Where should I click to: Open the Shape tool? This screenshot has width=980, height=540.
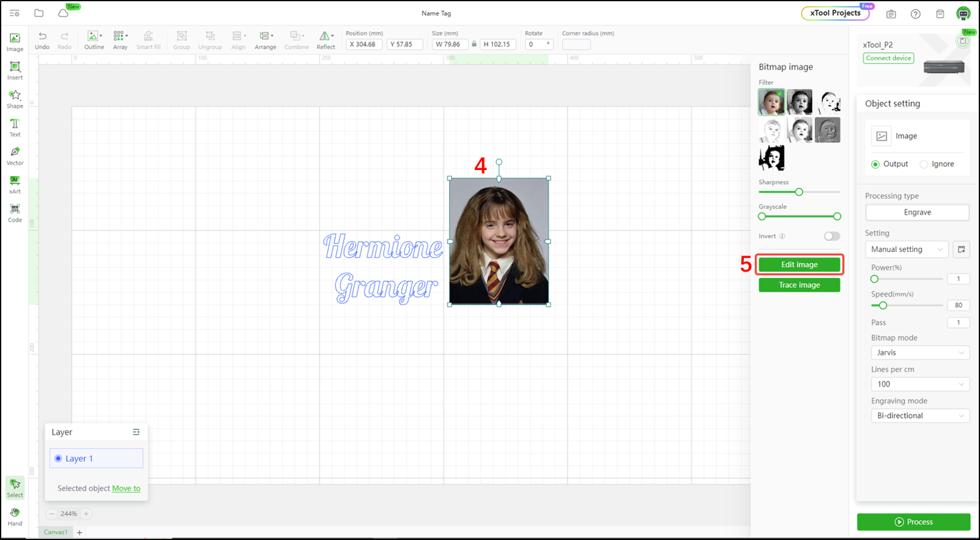[x=15, y=98]
